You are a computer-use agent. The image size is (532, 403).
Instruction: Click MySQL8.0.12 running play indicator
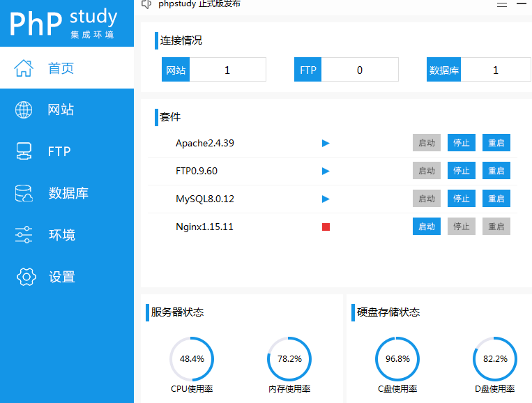326,199
